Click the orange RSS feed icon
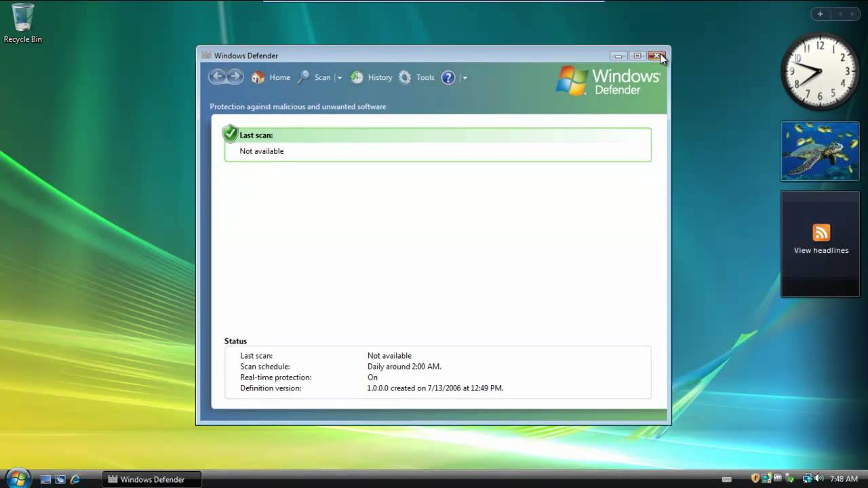Viewport: 868px width, 488px height. (821, 232)
